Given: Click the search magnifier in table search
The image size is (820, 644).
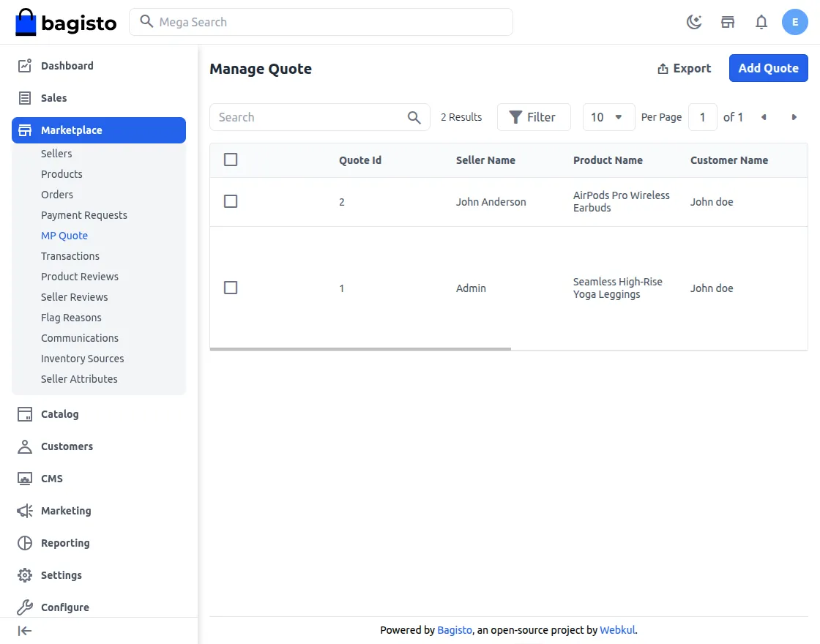Looking at the screenshot, I should 414,118.
